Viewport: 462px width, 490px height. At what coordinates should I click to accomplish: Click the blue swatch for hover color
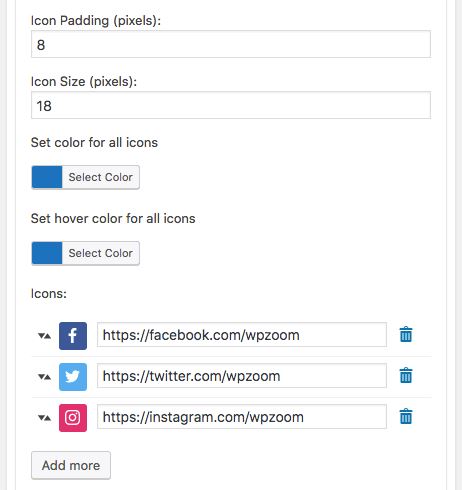(x=47, y=253)
